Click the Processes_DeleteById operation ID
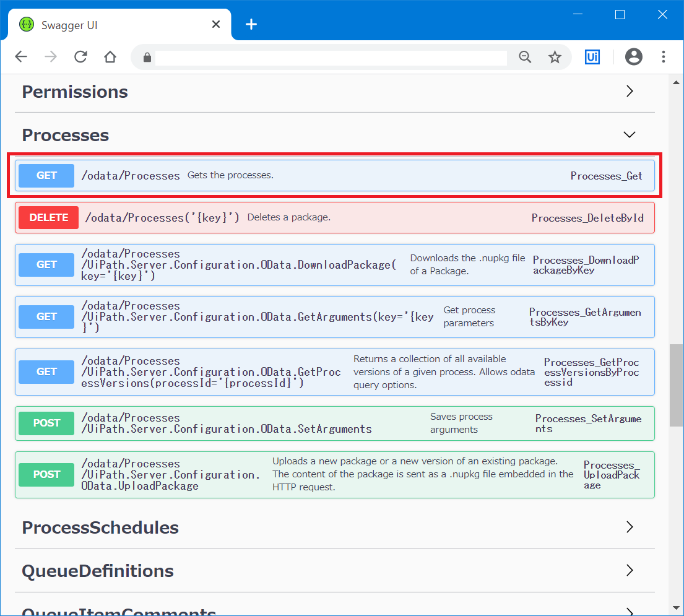Screen dimensions: 684x616 click(587, 218)
